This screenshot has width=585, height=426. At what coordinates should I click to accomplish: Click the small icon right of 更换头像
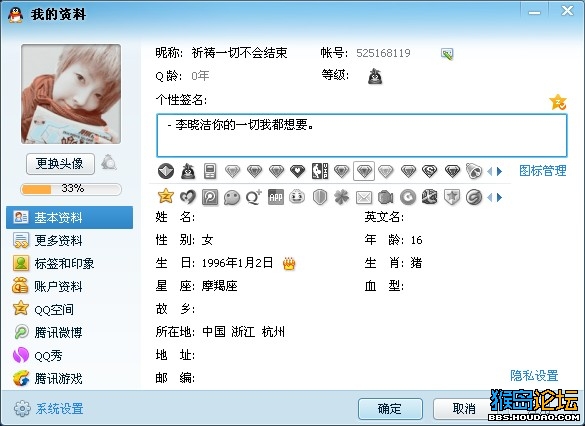tap(109, 163)
